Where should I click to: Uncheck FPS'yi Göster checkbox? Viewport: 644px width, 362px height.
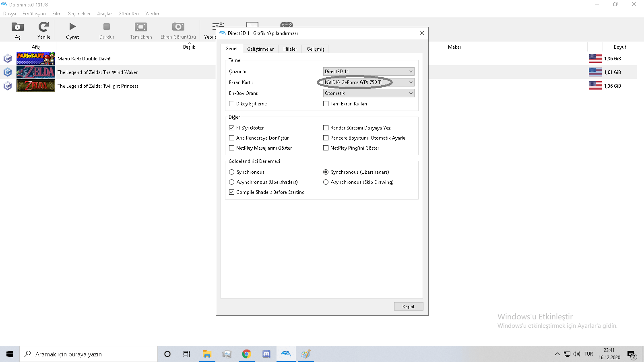(232, 128)
